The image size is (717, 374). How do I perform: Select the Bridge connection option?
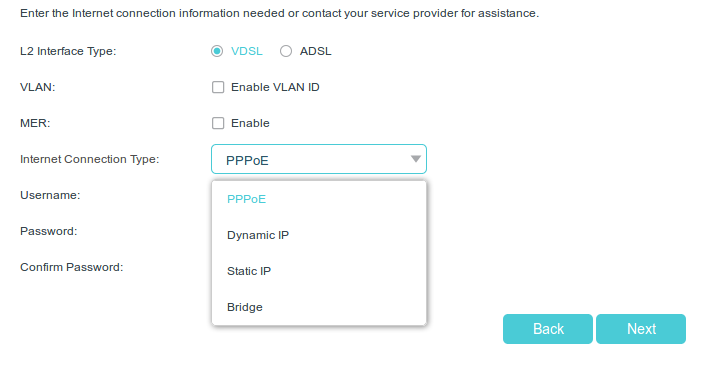click(319, 307)
